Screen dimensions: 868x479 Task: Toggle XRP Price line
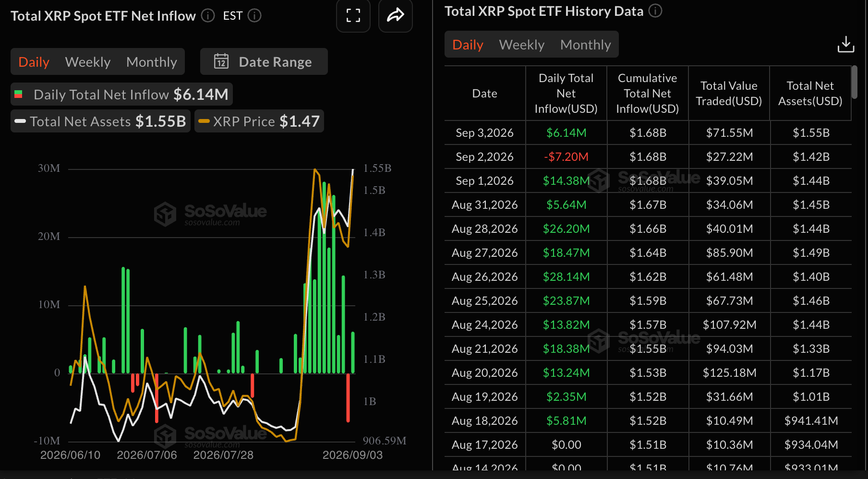click(259, 121)
